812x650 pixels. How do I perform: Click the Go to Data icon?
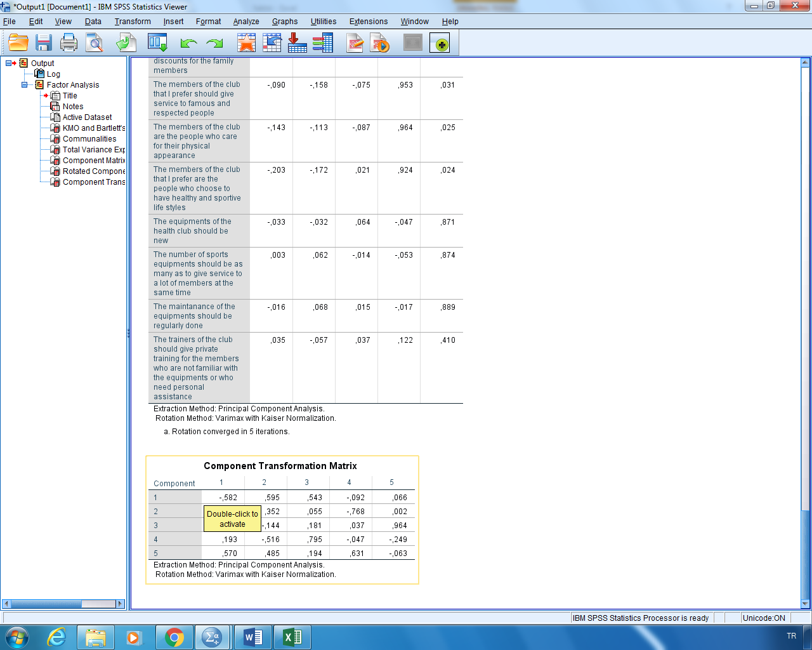(246, 43)
